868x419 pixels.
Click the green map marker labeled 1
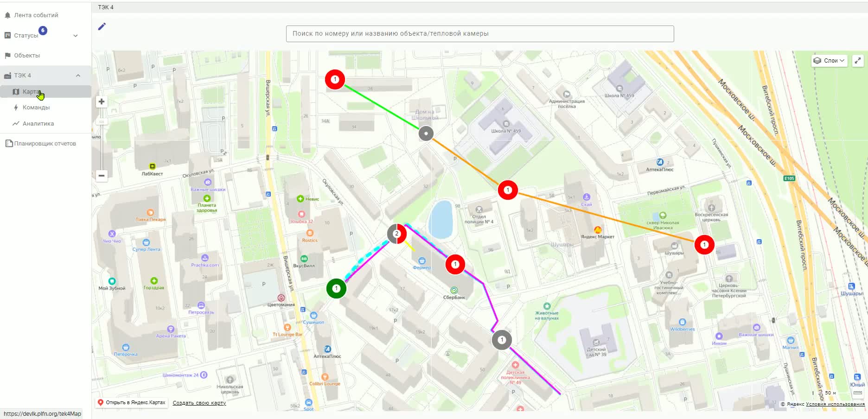tap(337, 288)
